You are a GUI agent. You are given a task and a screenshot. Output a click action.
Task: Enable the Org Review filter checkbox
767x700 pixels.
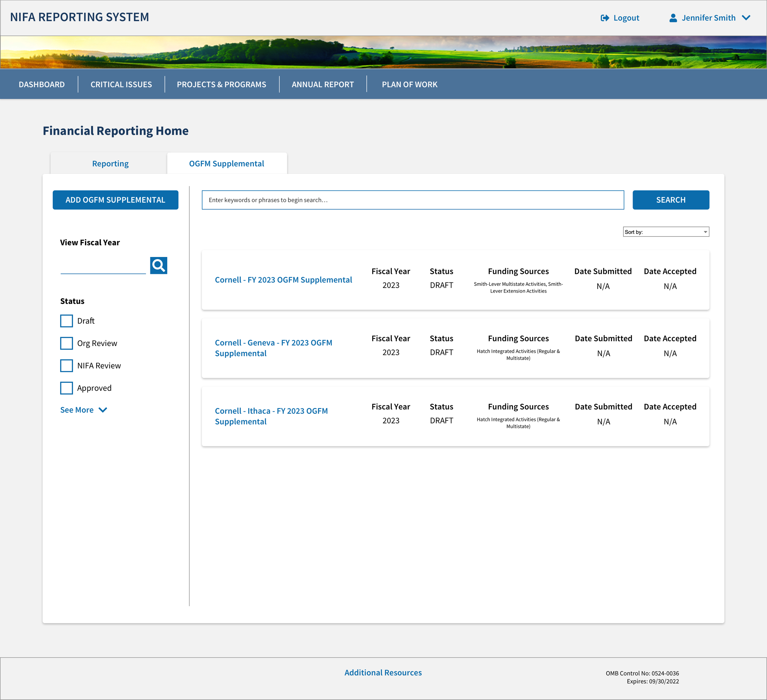tap(67, 343)
